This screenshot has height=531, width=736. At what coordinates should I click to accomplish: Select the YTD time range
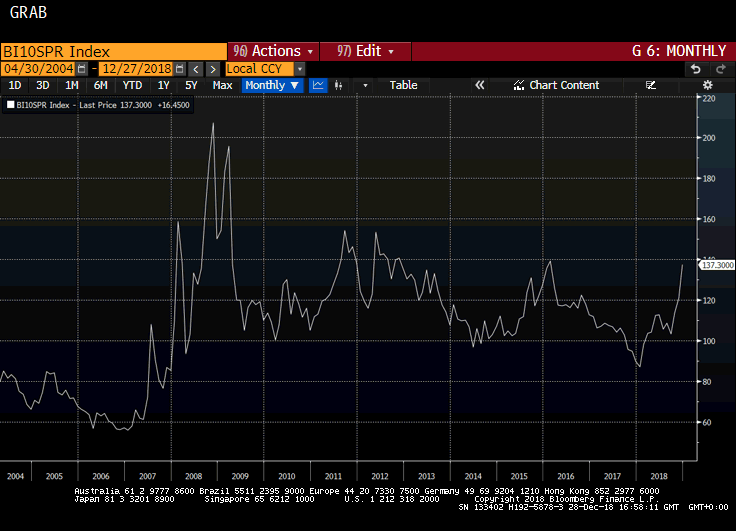(132, 85)
